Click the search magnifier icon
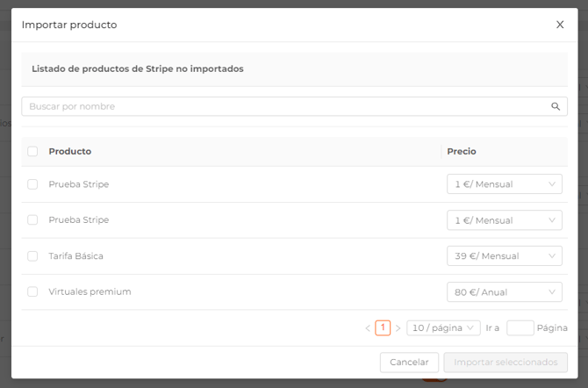 click(556, 106)
